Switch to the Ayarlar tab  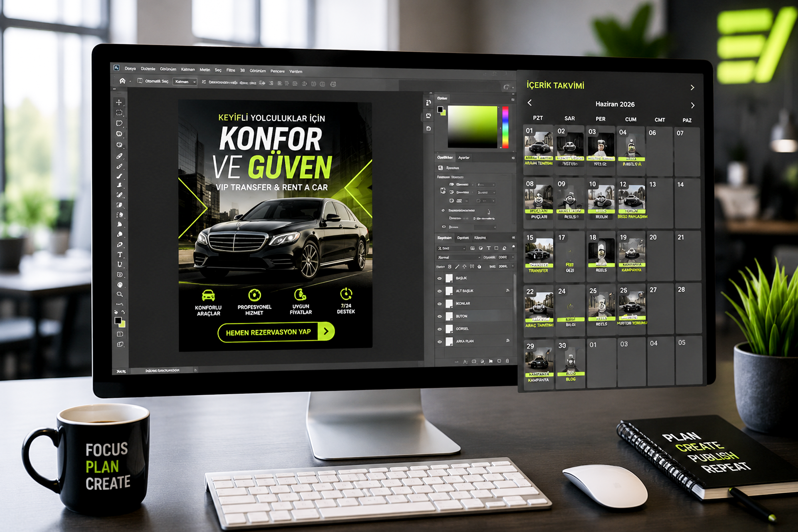464,158
